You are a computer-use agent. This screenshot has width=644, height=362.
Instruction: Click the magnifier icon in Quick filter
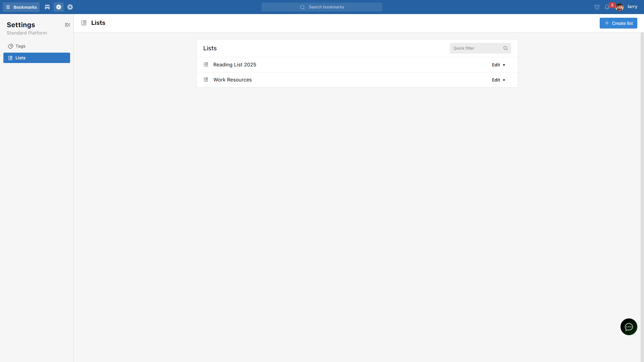coord(505,48)
